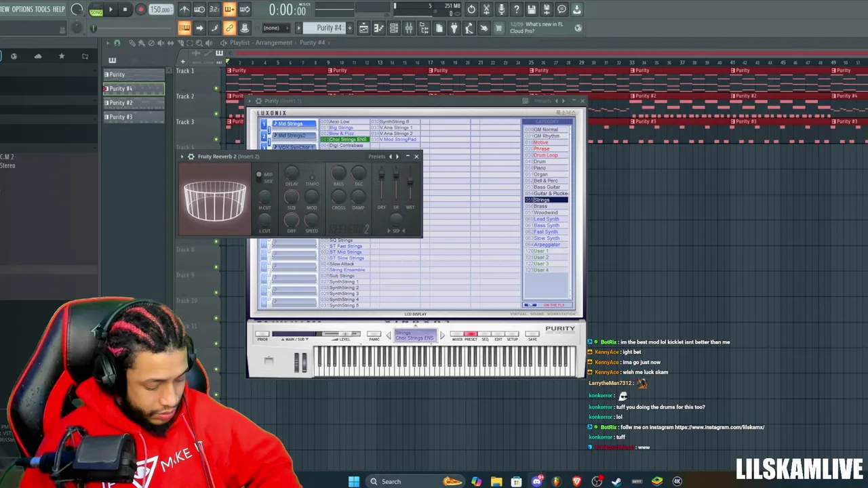Screen dimensions: 868x488
Task: Select Strings in Purity category list
Action: pyautogui.click(x=546, y=200)
